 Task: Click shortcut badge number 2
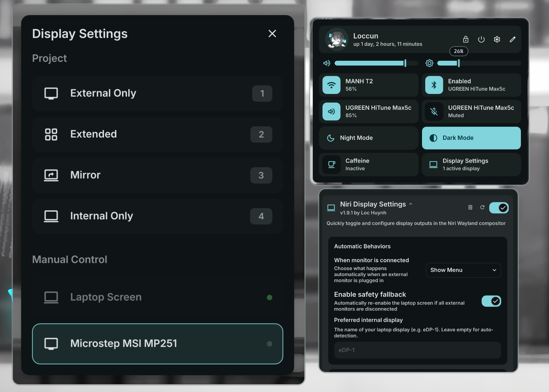coord(261,134)
